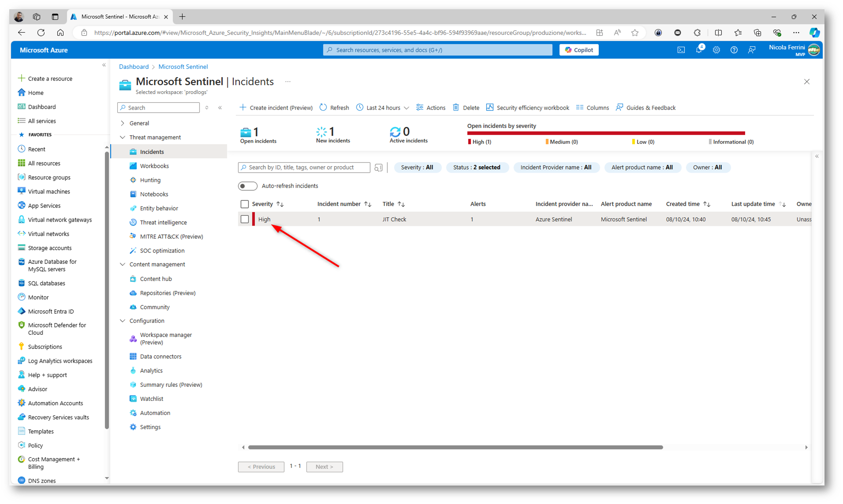Click the Delete trash command
The image size is (843, 504).
click(466, 107)
